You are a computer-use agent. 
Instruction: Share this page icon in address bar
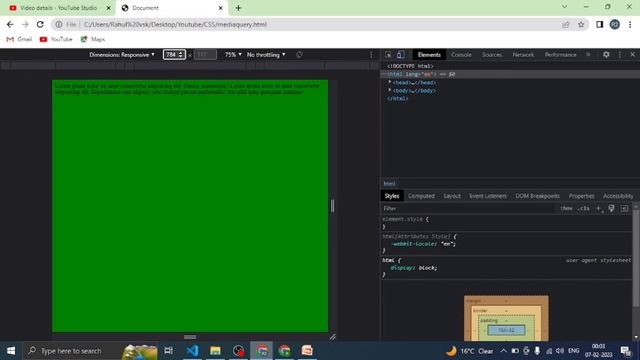(x=566, y=24)
